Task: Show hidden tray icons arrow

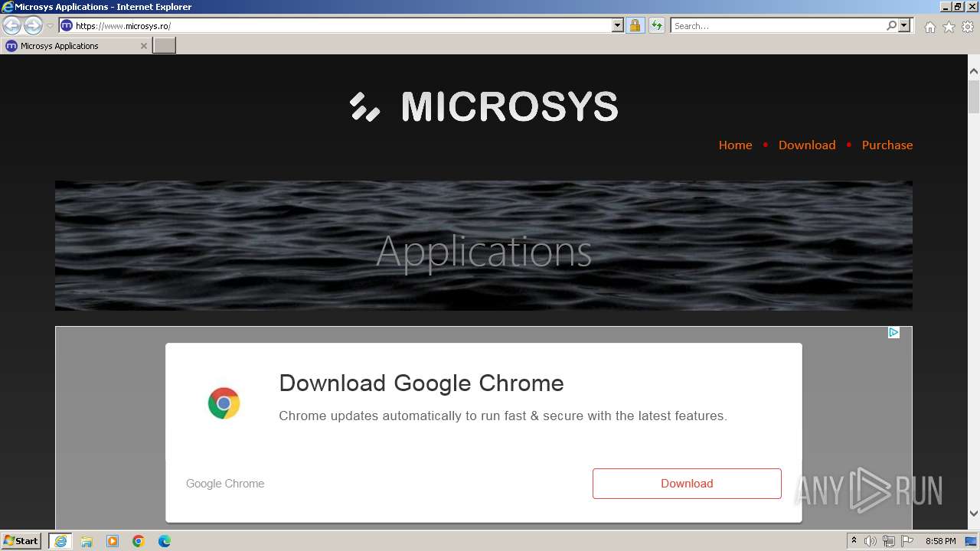Action: pos(854,541)
